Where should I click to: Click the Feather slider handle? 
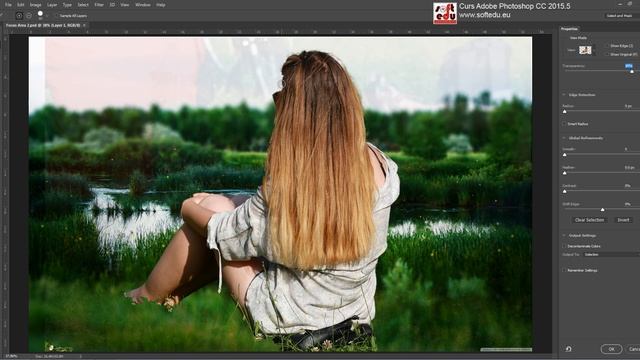tap(565, 173)
